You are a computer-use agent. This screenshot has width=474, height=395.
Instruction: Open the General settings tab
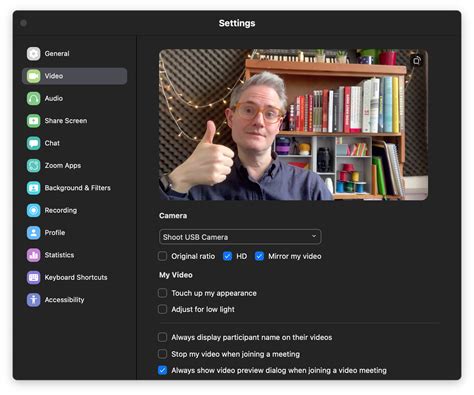coord(57,54)
